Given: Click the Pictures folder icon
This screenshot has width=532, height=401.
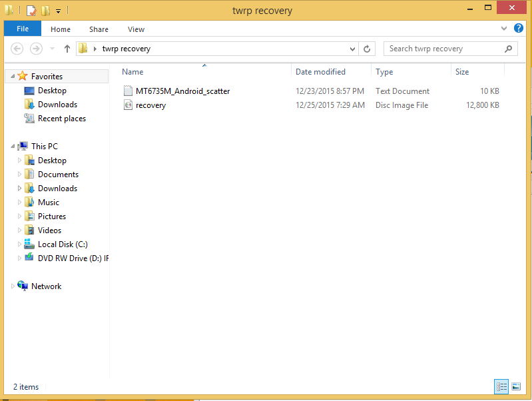Looking at the screenshot, I should click(29, 216).
